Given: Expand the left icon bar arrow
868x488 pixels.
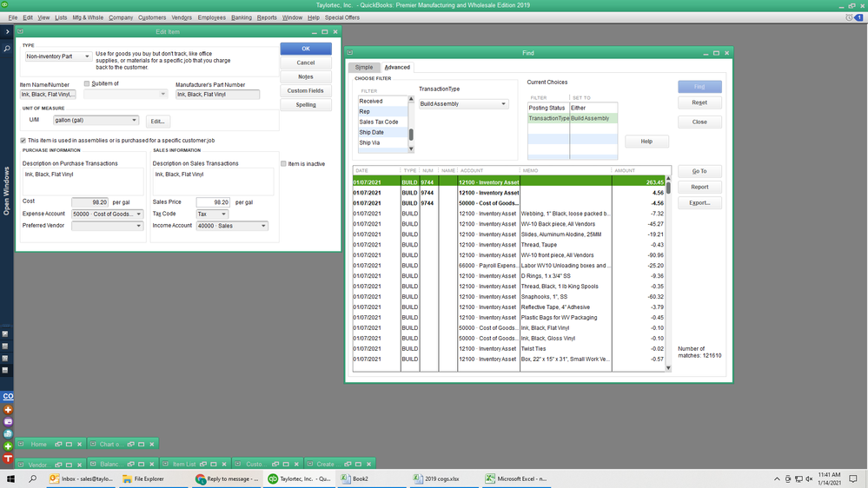Looking at the screenshot, I should 7,32.
